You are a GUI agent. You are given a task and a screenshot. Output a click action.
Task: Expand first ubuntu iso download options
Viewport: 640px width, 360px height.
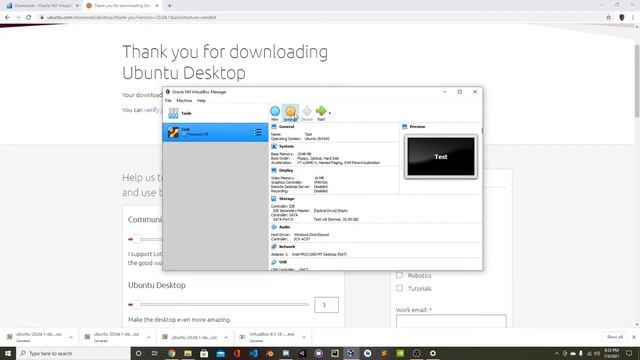(71, 337)
